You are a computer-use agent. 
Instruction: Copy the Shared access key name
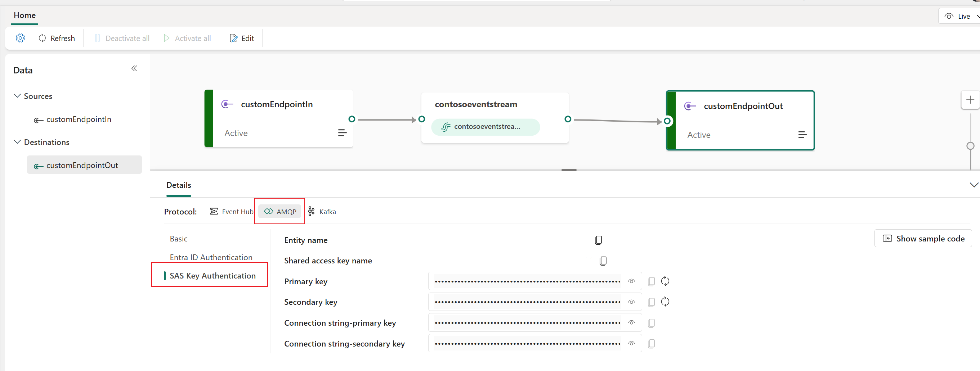(x=603, y=261)
